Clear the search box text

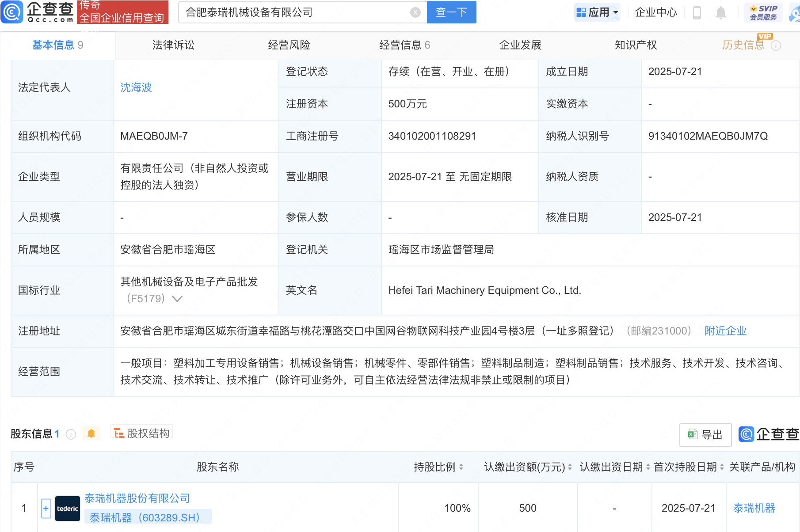pos(415,12)
